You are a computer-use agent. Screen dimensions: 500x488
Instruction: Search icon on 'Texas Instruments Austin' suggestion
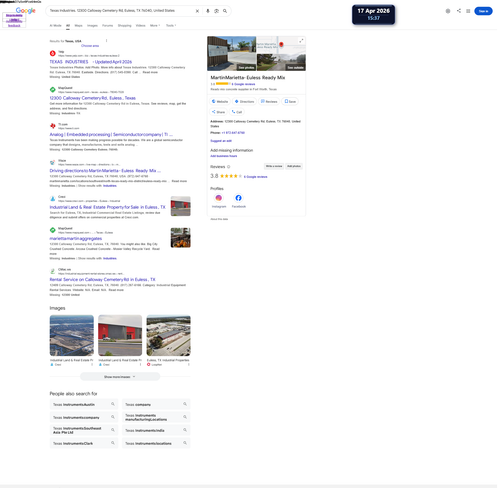[x=113, y=404]
